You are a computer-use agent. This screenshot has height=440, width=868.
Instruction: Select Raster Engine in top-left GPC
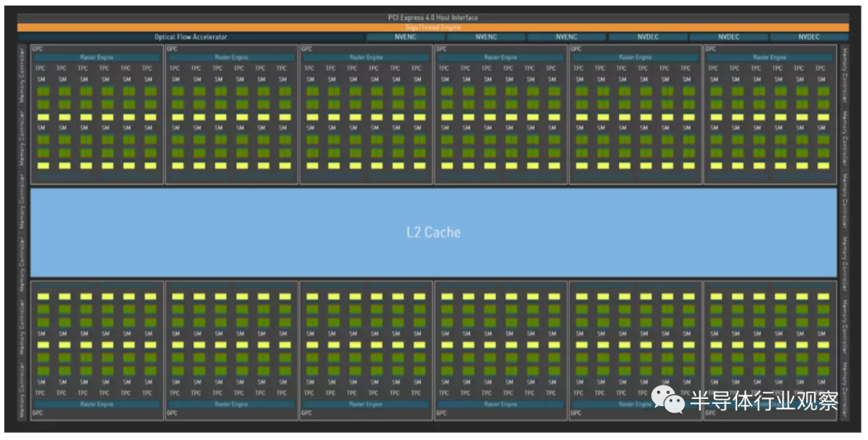97,57
